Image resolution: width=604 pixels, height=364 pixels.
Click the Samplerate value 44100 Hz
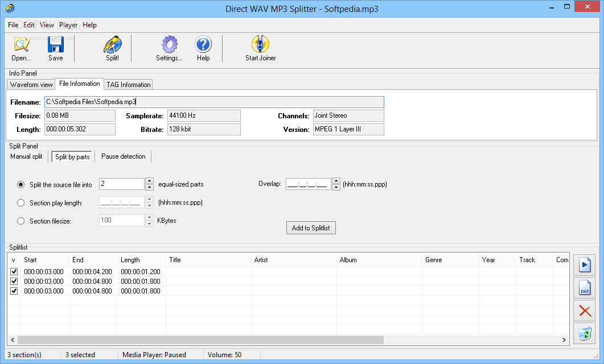[x=204, y=116]
